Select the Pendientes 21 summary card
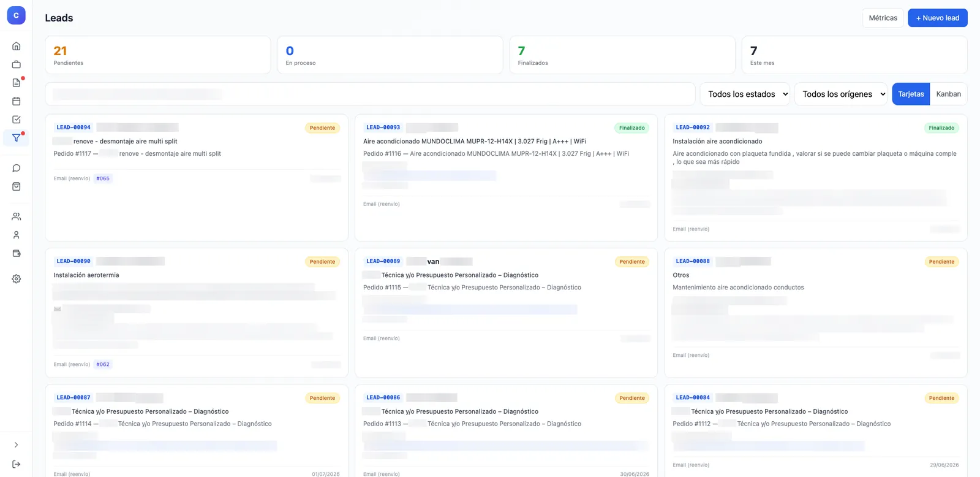980x477 pixels. (158, 55)
